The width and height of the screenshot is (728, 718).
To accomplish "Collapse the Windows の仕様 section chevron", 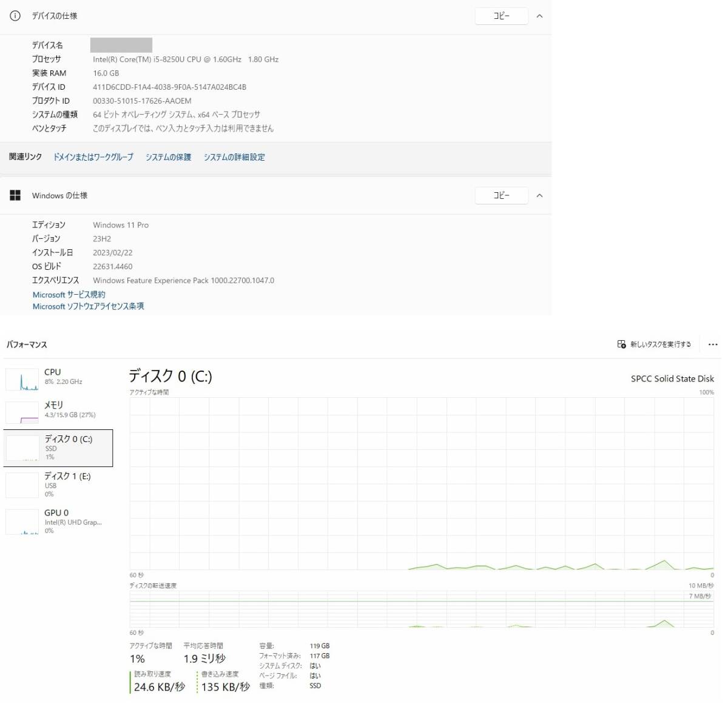I will [x=539, y=195].
